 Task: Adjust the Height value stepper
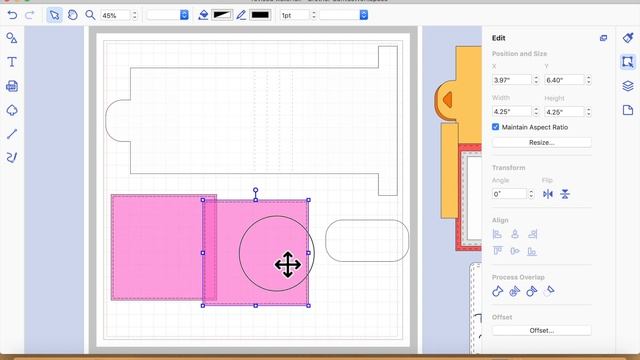point(588,111)
